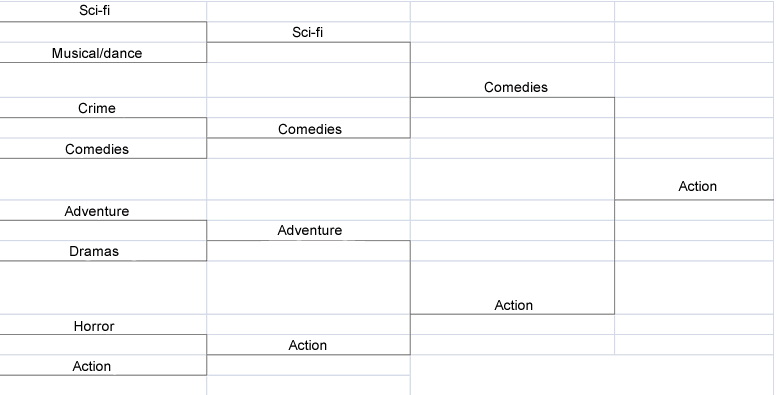Click the first-round Comedies entry below Crime
777x395 pixels.
point(103,149)
